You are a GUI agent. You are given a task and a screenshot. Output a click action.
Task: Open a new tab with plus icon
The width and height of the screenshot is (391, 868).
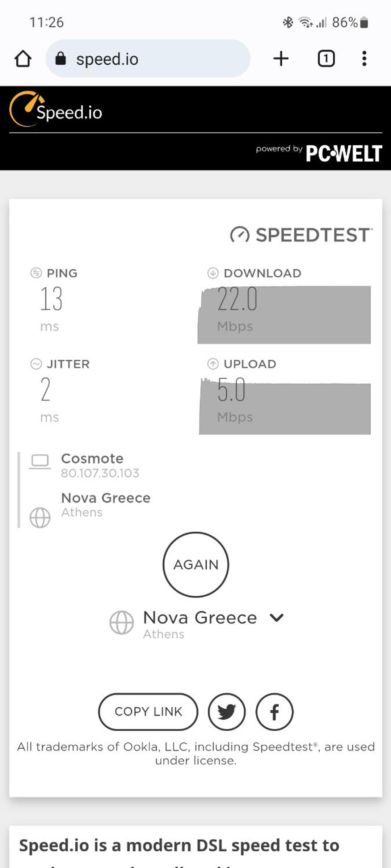(281, 59)
